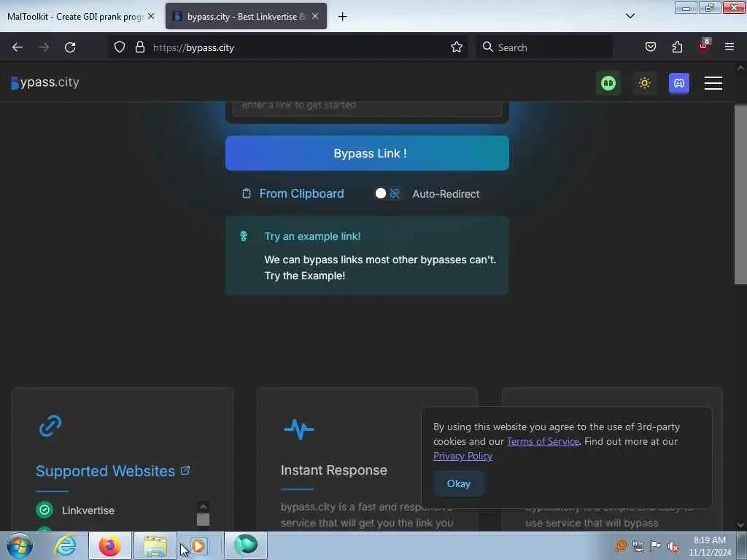Open the Firefox extensions puzzle icon
The image size is (747, 560).
click(677, 47)
